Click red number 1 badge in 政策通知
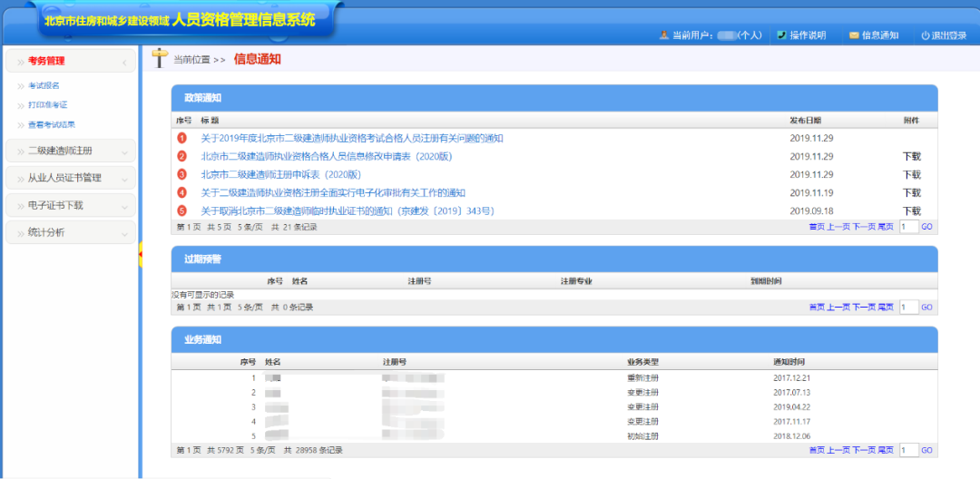 click(x=181, y=138)
